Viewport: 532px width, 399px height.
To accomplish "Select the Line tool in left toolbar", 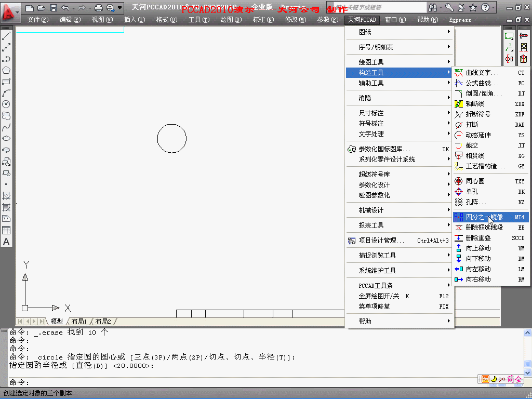I will click(x=6, y=36).
